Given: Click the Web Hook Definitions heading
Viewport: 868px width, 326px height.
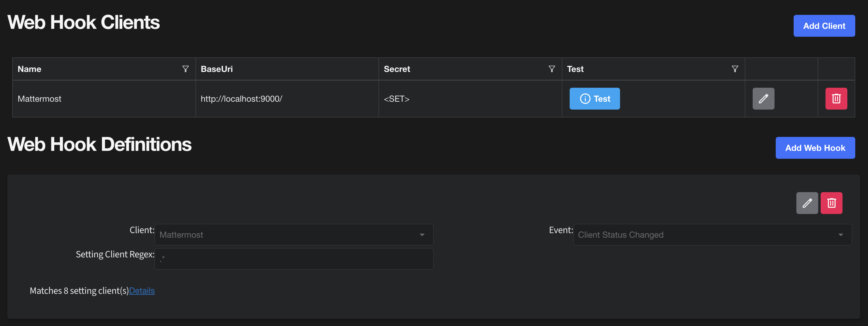Looking at the screenshot, I should point(100,144).
